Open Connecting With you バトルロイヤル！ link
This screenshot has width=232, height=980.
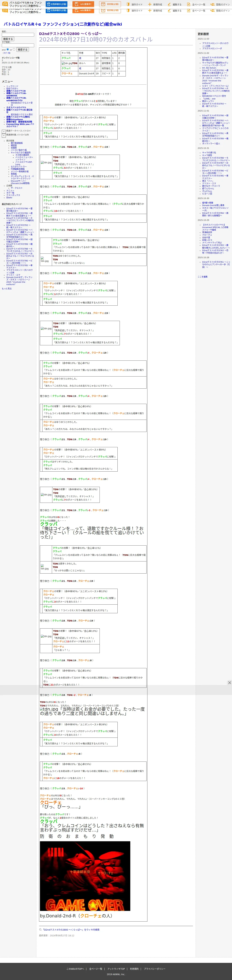tap(20, 125)
